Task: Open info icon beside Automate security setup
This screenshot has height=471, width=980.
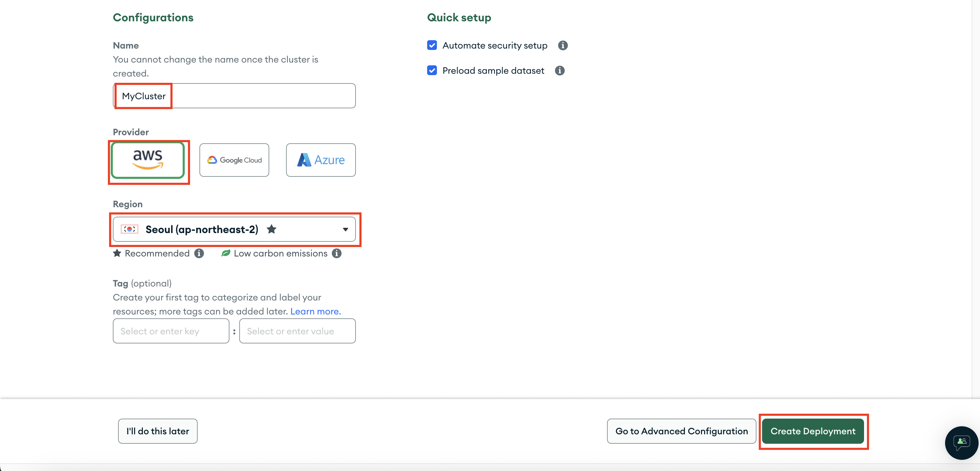Action: 562,46
